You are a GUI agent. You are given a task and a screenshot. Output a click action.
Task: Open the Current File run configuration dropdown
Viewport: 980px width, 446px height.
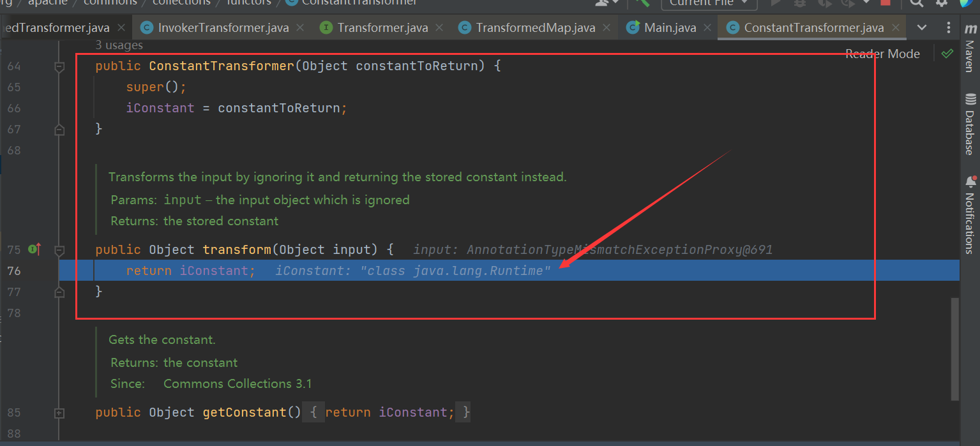click(x=709, y=4)
